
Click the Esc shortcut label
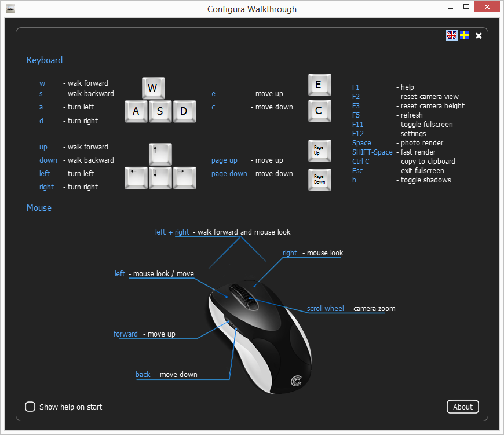[357, 171]
